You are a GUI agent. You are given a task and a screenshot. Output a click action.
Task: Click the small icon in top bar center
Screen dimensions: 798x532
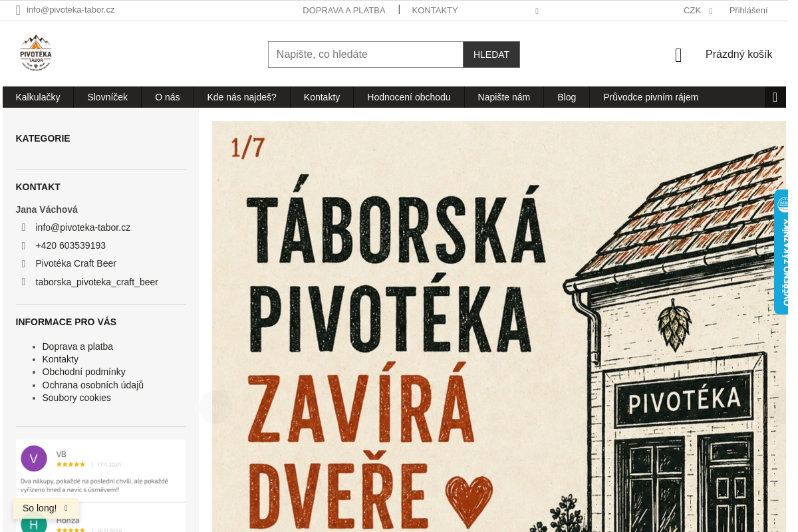537,11
